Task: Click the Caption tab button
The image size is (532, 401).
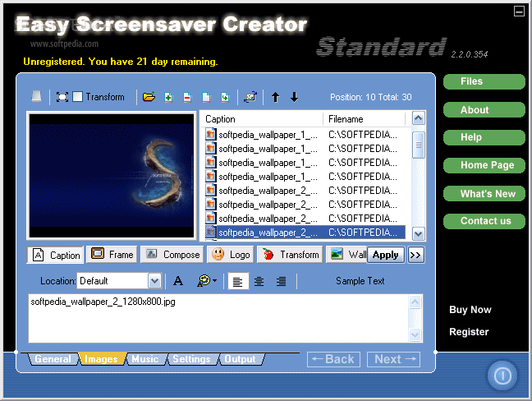Action: 55,255
